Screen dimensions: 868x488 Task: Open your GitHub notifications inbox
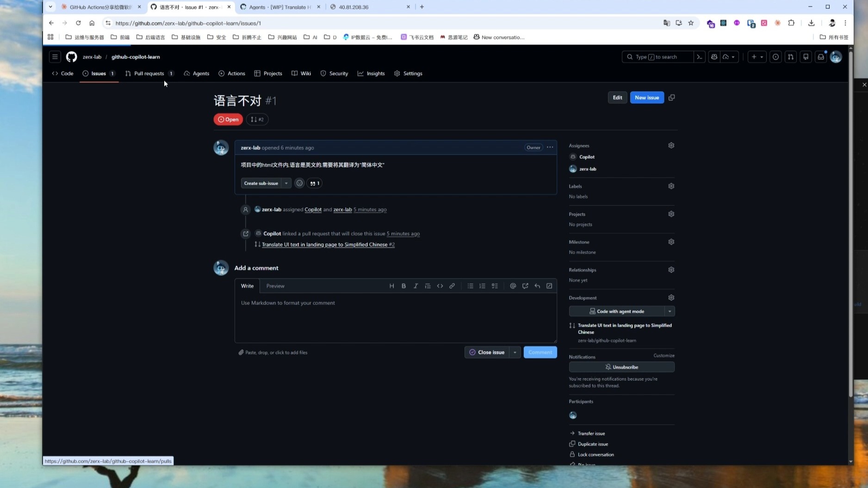pos(821,57)
